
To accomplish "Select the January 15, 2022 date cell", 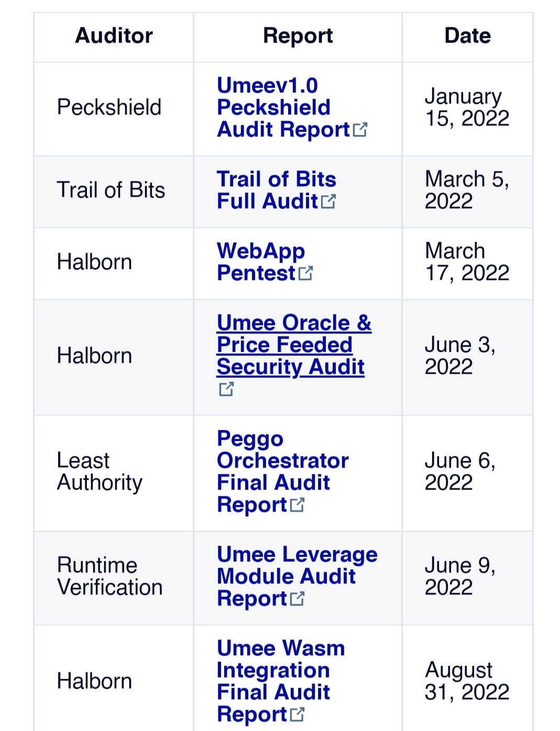I will pyautogui.click(x=467, y=107).
